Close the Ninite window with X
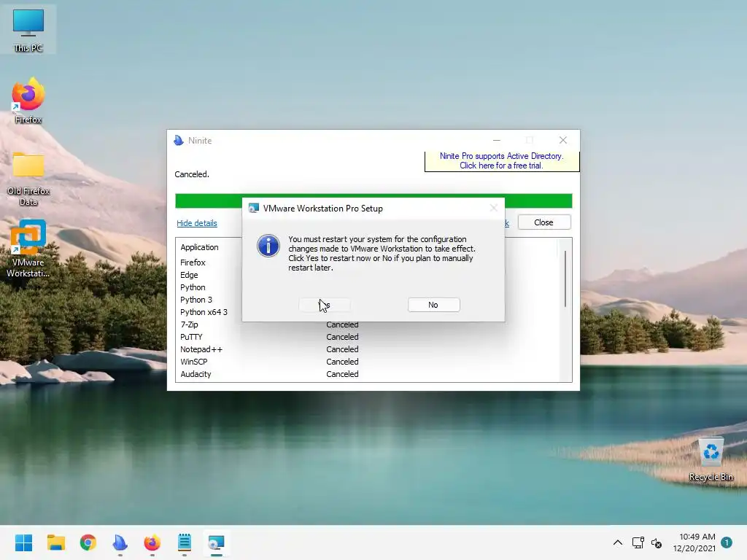The image size is (747, 560). (563, 140)
